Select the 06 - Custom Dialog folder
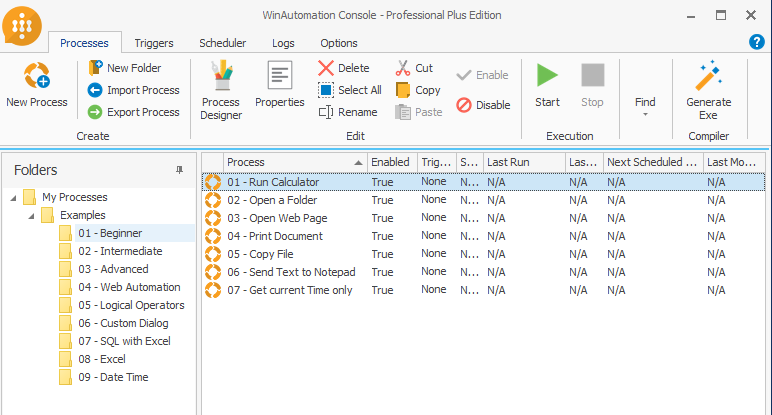The width and height of the screenshot is (772, 415). coord(123,323)
